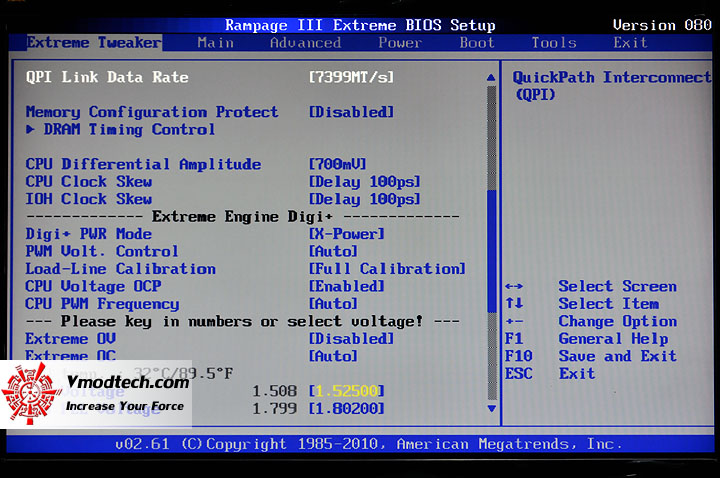720x478 pixels.
Task: Select CPU Differential Amplitude label
Action: point(143,164)
